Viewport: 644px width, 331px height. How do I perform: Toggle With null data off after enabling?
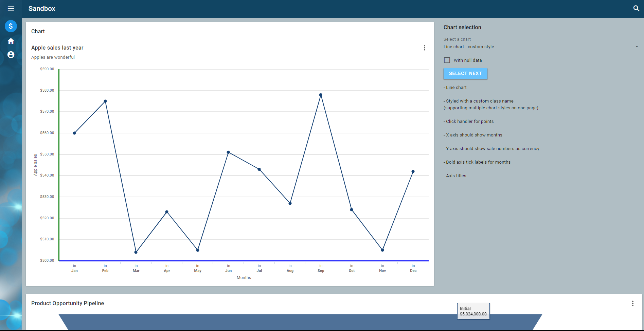pos(447,60)
